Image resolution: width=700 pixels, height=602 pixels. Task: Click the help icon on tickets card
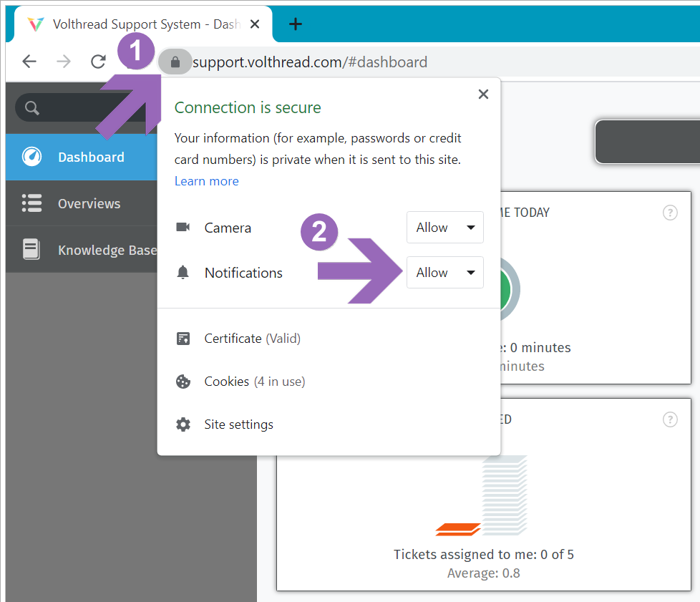point(670,419)
